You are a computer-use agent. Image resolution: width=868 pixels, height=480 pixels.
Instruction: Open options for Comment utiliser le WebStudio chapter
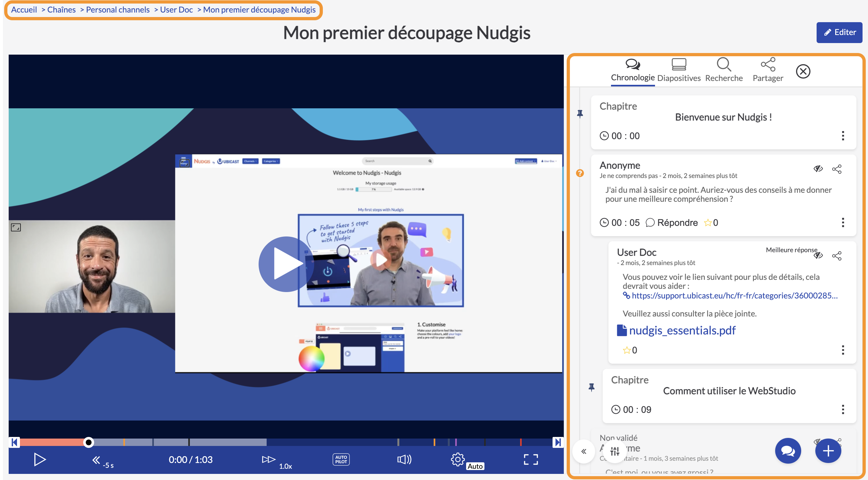(843, 409)
